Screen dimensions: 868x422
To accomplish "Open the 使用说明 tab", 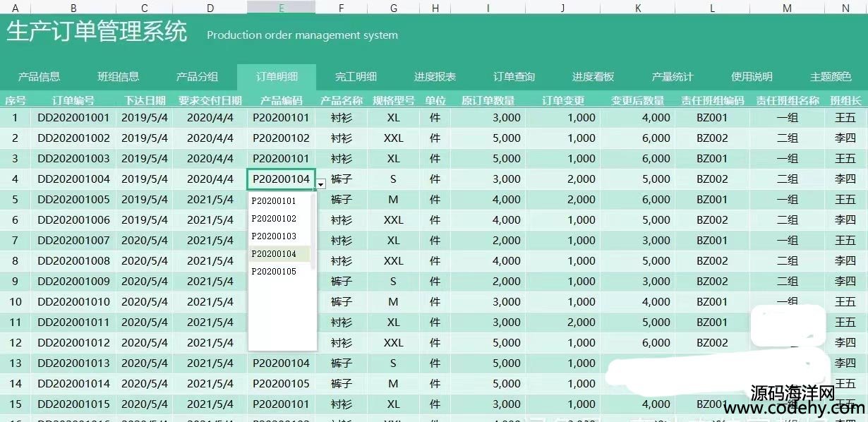I will click(x=752, y=77).
